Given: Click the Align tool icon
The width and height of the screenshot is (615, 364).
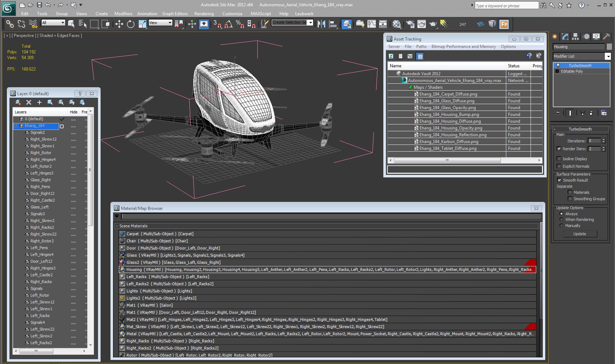Looking at the screenshot, I should pos(333,24).
